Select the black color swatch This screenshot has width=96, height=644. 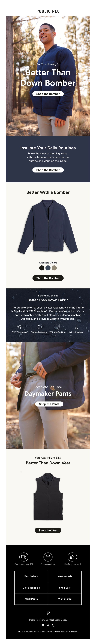pyautogui.click(x=42, y=268)
